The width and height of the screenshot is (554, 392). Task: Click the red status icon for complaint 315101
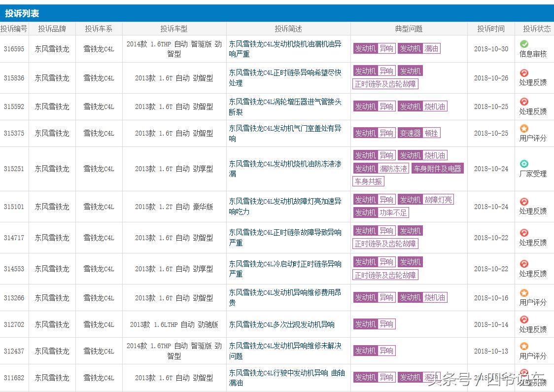coord(524,201)
